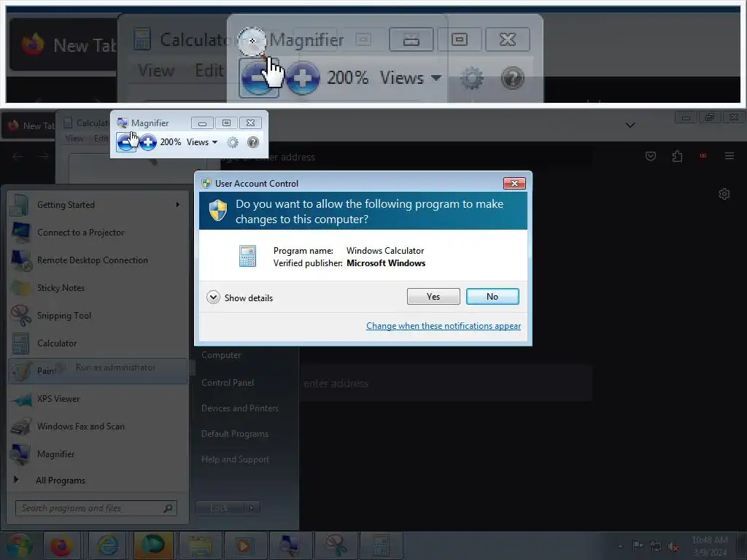
Task: Expand Getting Started submenu arrow
Action: (x=178, y=205)
